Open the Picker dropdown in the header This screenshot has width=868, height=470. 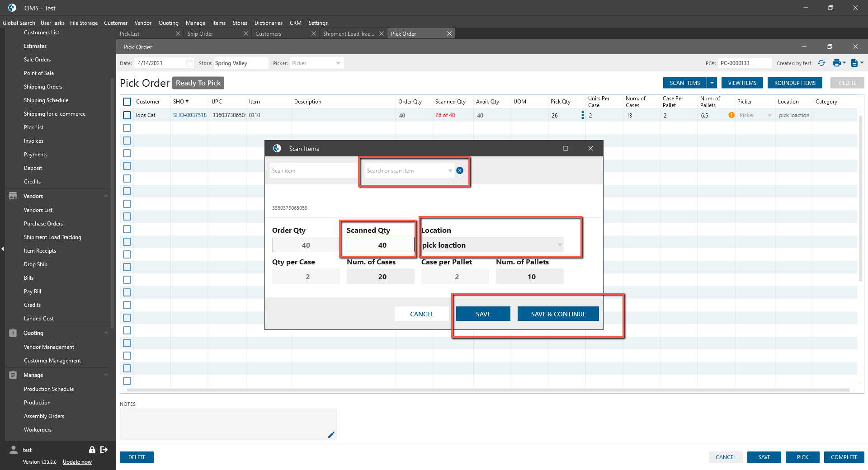tap(338, 63)
